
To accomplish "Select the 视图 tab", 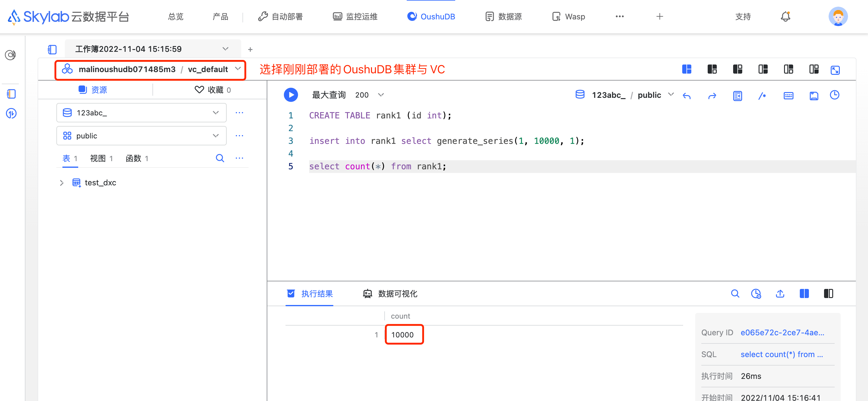I will click(102, 158).
